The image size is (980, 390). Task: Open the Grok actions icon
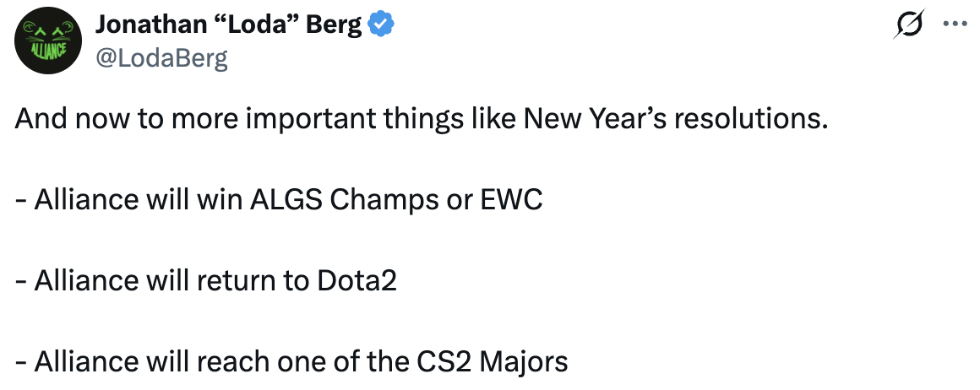pyautogui.click(x=909, y=25)
